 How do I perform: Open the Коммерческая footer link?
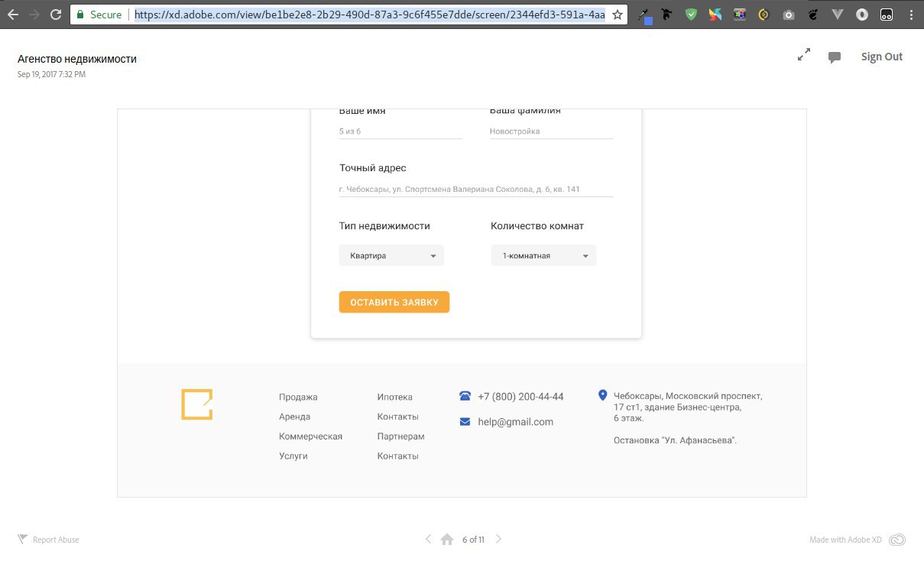pos(310,437)
